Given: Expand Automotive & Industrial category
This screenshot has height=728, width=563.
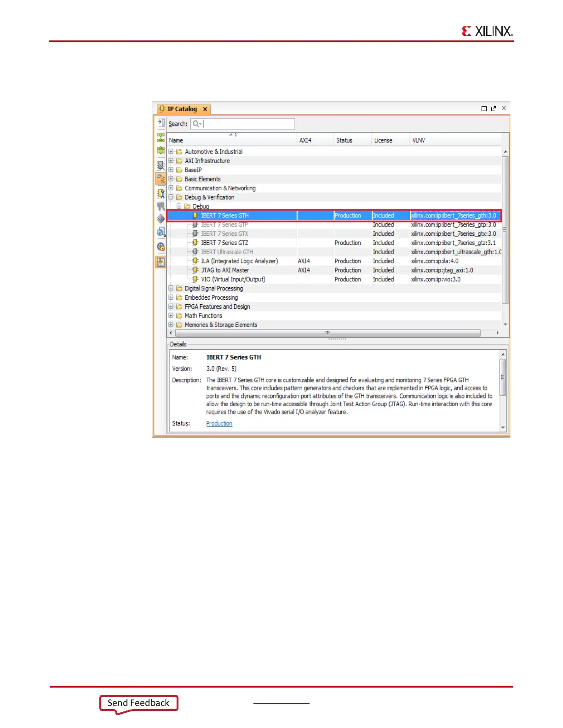Looking at the screenshot, I should (171, 152).
